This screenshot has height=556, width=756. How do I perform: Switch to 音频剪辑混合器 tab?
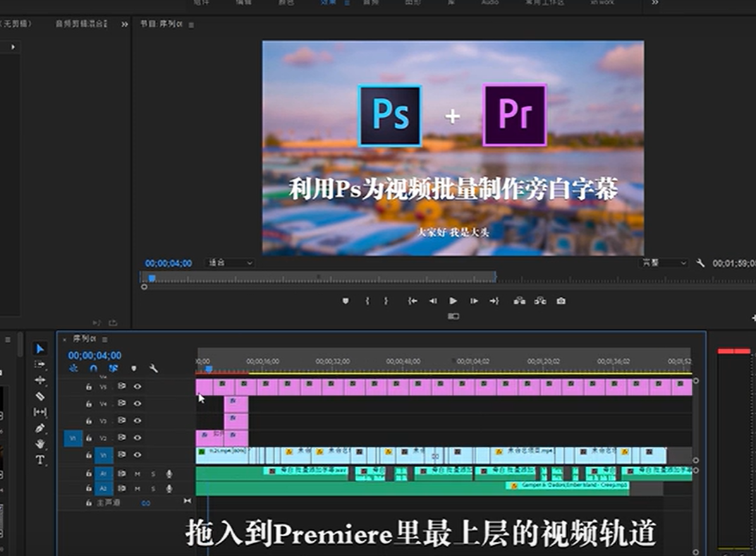pos(81,23)
